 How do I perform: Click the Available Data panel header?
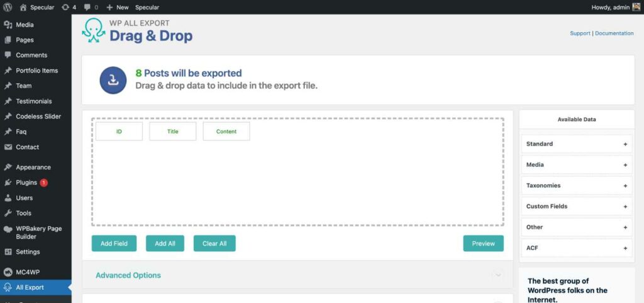[577, 120]
